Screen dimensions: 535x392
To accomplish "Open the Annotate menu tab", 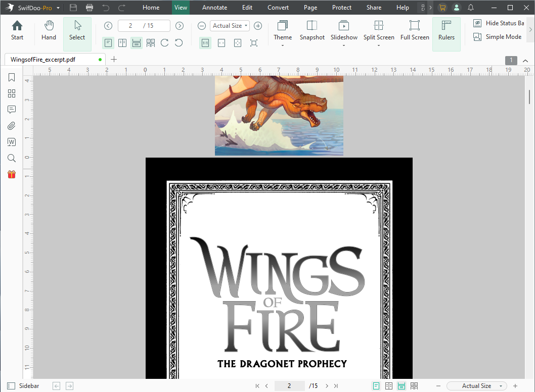I will click(214, 8).
